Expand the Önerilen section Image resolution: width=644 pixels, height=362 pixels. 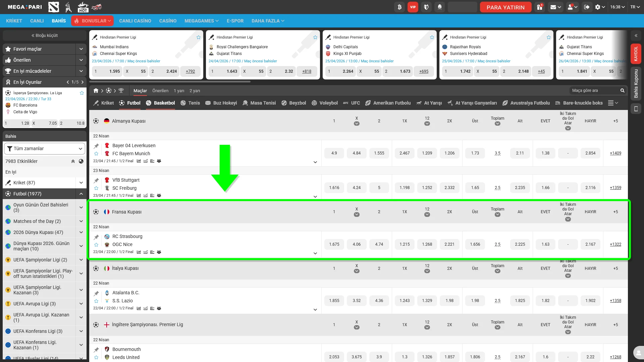click(81, 60)
